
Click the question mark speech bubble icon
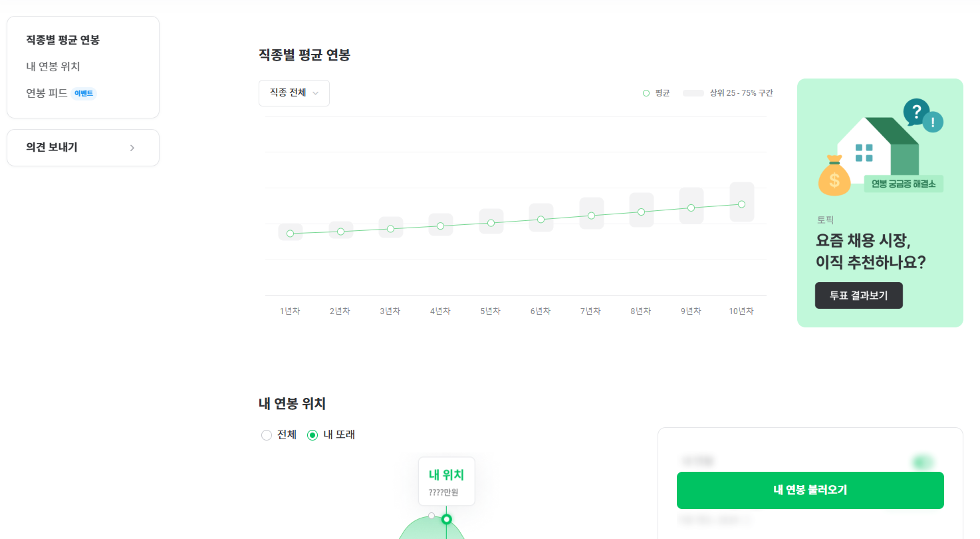point(917,111)
